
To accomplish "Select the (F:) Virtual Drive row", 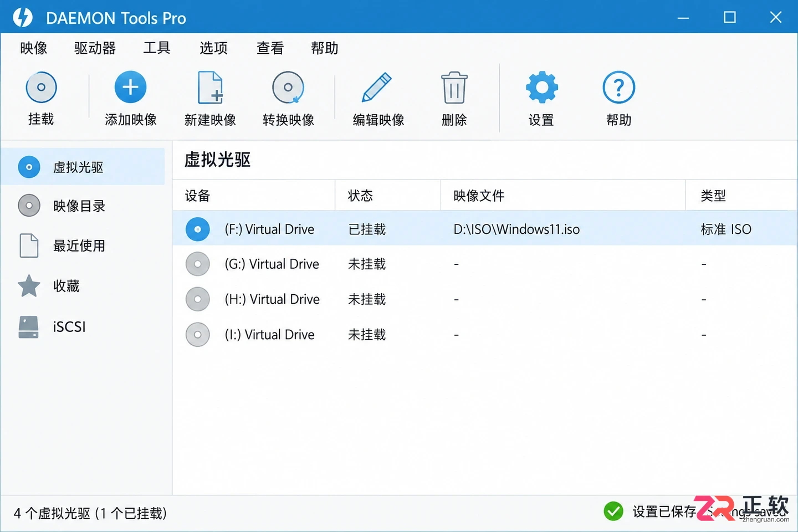I will 485,229.
